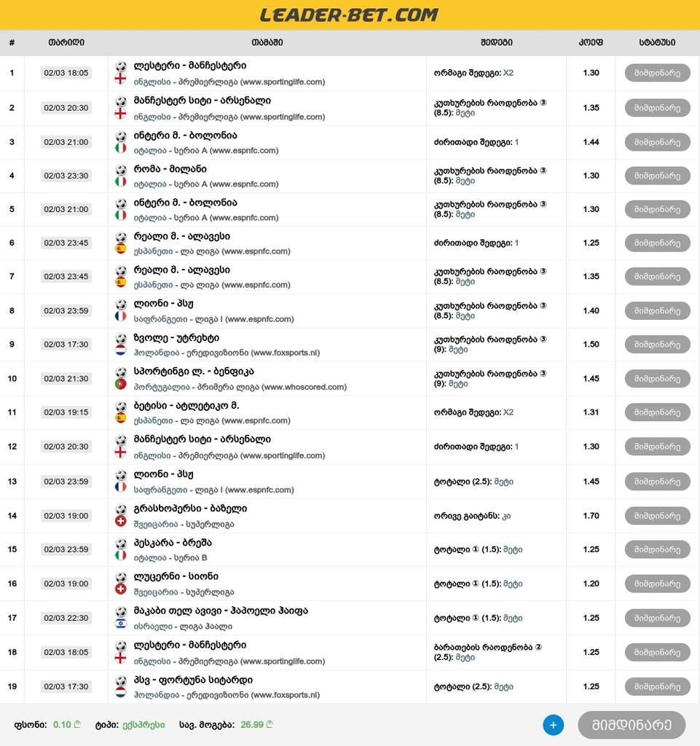Click odds value 1.20
This screenshot has width=700, height=746.
coord(591,584)
